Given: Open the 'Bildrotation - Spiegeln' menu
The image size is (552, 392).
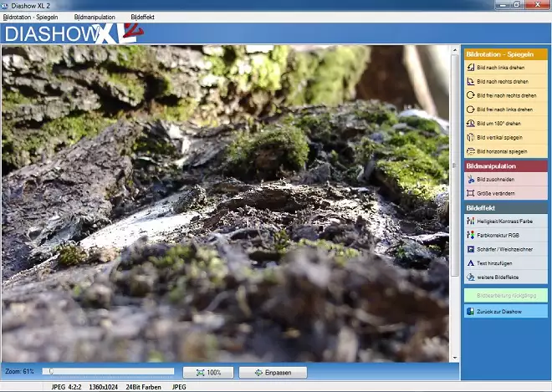Looking at the screenshot, I should click(30, 17).
